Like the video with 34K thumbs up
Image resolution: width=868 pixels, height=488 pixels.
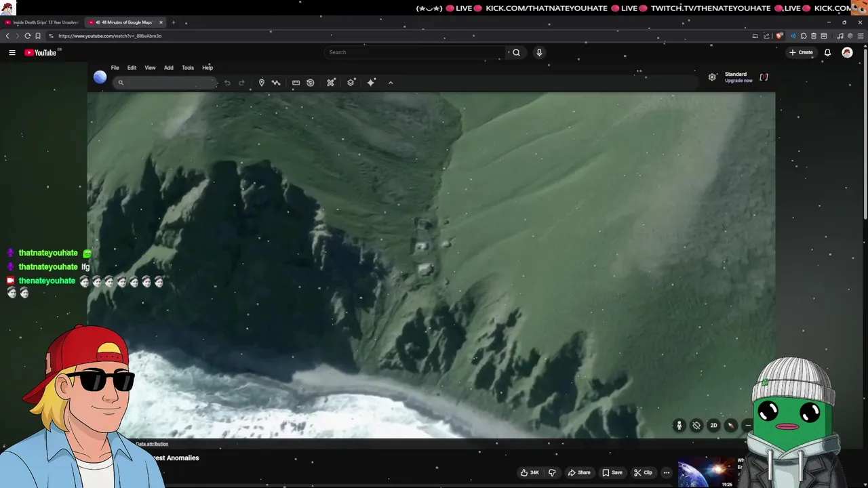coord(530,472)
